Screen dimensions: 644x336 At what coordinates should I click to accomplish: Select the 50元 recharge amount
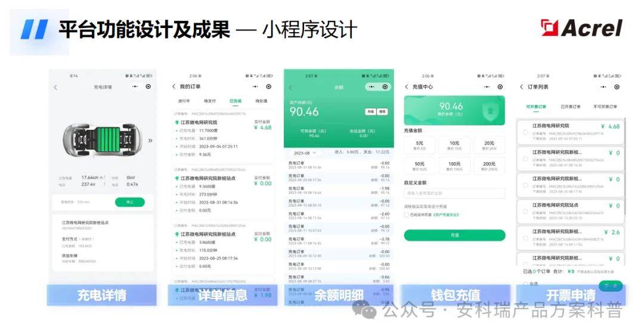point(419,166)
